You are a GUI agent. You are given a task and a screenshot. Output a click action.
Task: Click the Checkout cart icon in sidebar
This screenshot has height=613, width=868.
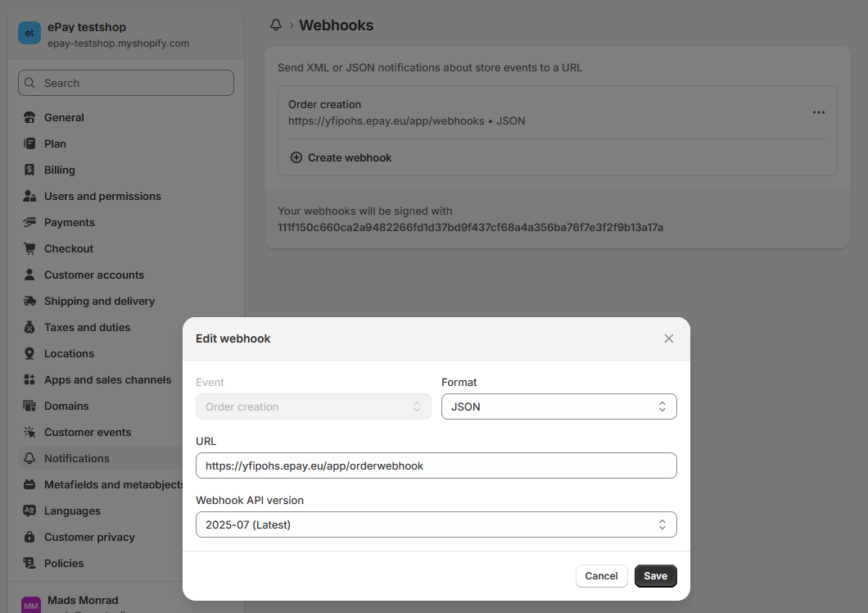click(x=30, y=248)
